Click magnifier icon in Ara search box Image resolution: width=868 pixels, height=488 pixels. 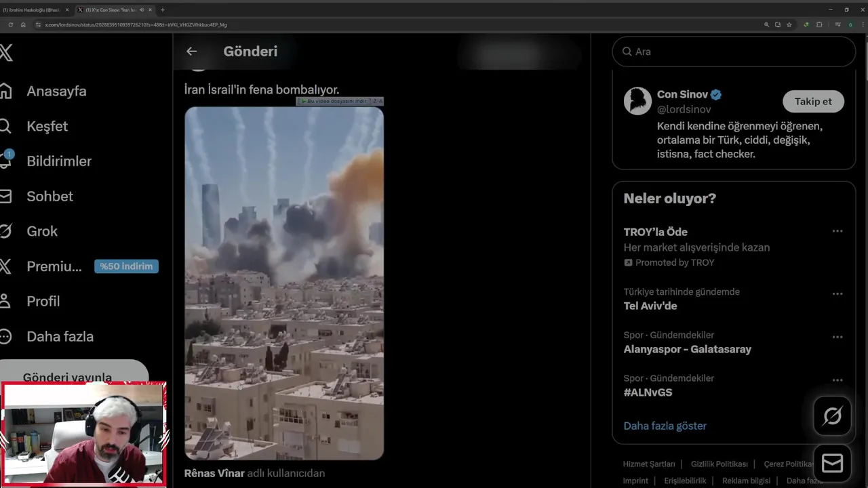click(627, 52)
